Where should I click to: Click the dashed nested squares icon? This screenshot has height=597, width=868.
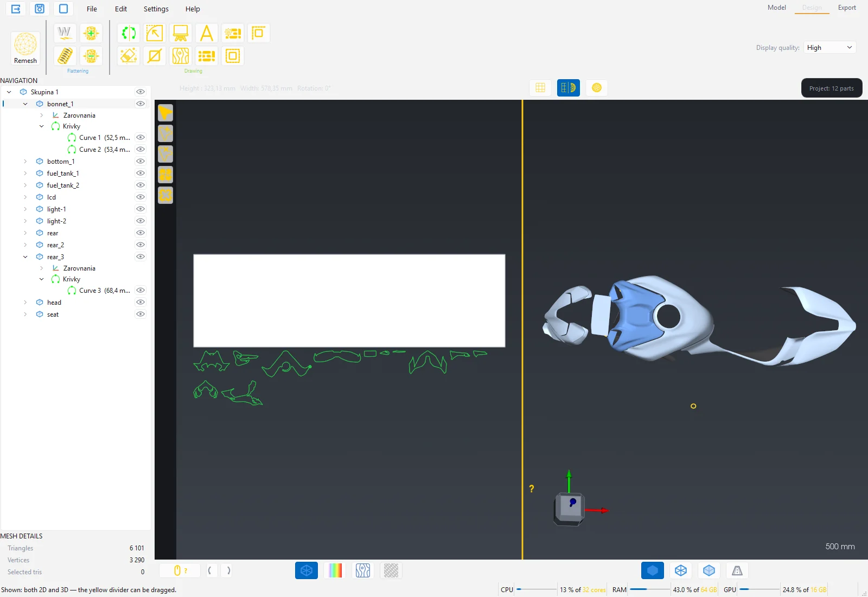click(x=233, y=56)
